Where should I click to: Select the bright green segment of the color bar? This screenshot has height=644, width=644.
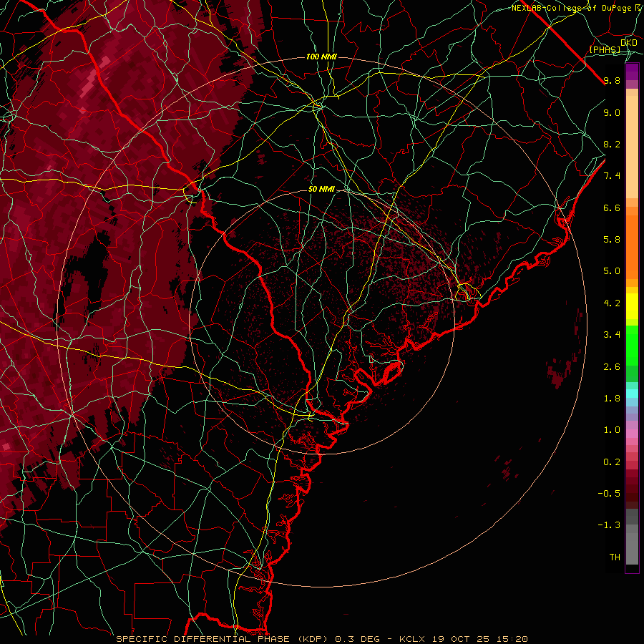[632, 345]
